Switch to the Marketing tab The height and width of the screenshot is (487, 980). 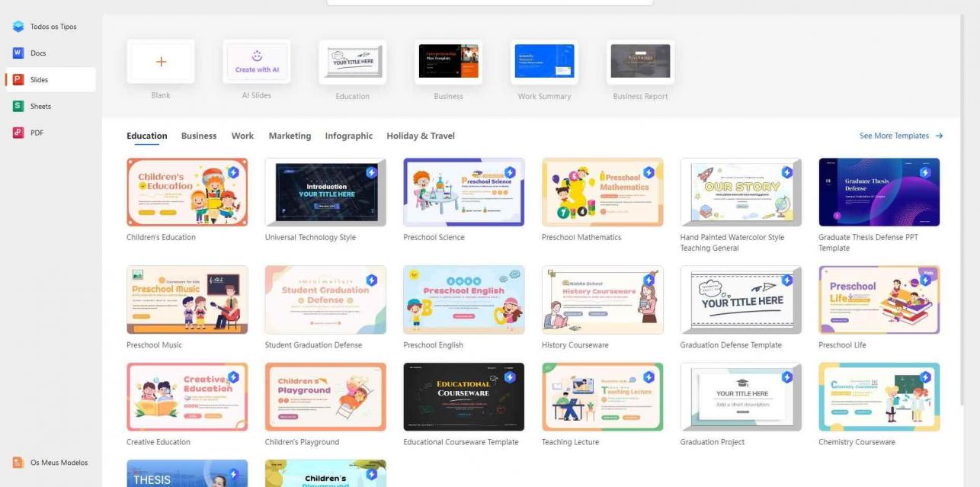290,136
